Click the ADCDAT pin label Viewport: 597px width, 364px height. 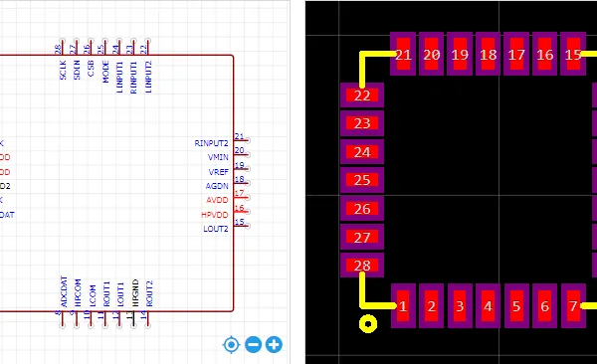64,291
